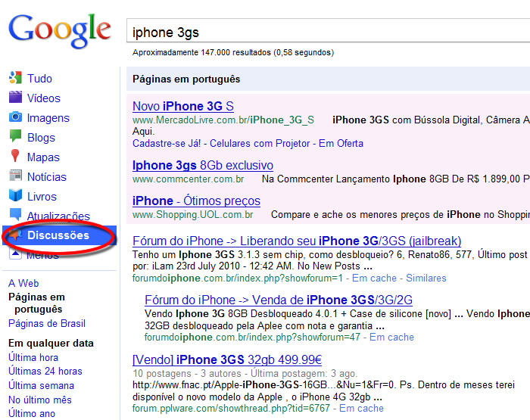Click the Blogs speech bubble icon
The width and height of the screenshot is (530, 420).
tap(15, 137)
